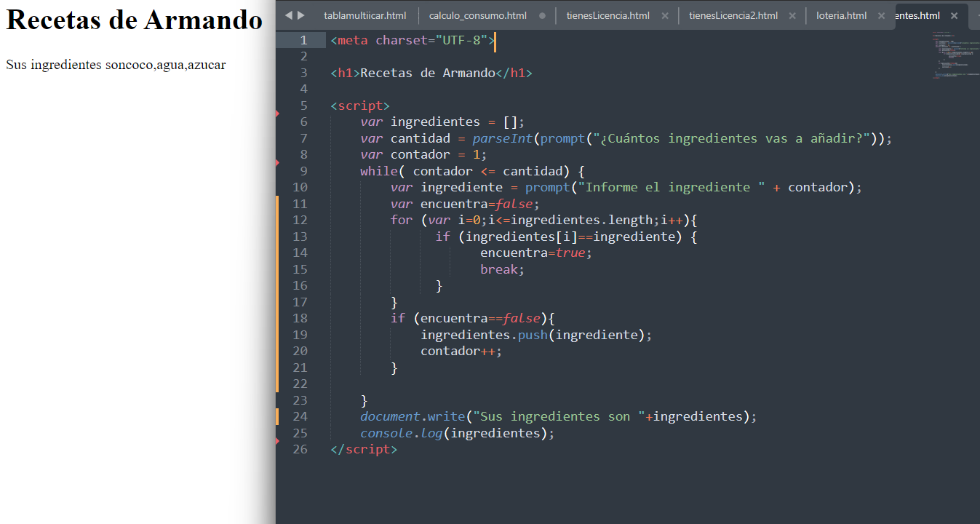Click the 'Sus ingredientes son' string in code
The height and width of the screenshot is (524, 980).
[559, 416]
